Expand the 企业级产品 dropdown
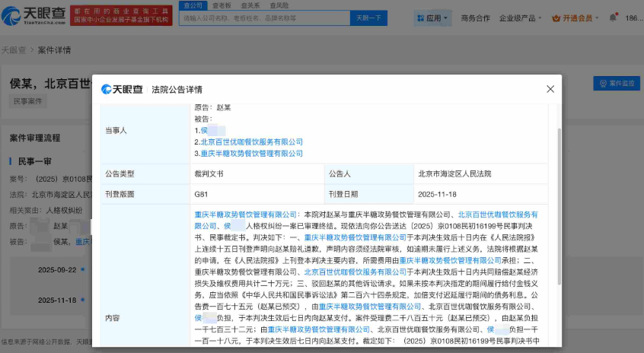Image resolution: width=644 pixels, height=353 pixels. [x=521, y=17]
